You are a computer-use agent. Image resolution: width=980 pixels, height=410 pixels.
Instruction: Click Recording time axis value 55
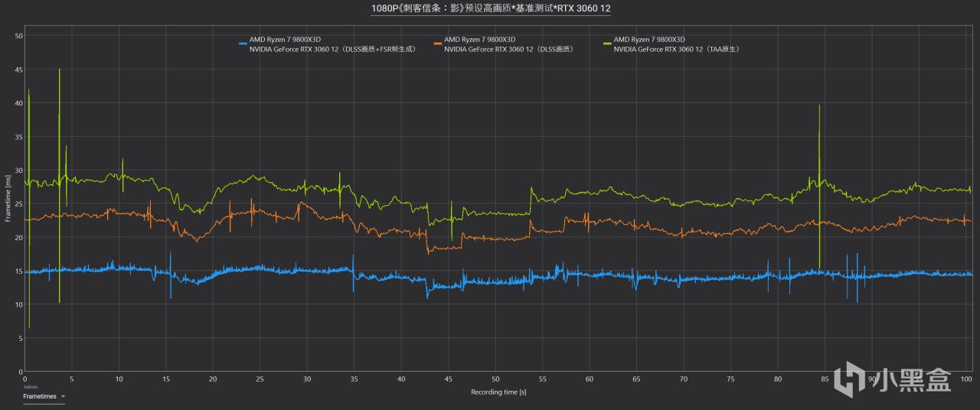tap(542, 379)
